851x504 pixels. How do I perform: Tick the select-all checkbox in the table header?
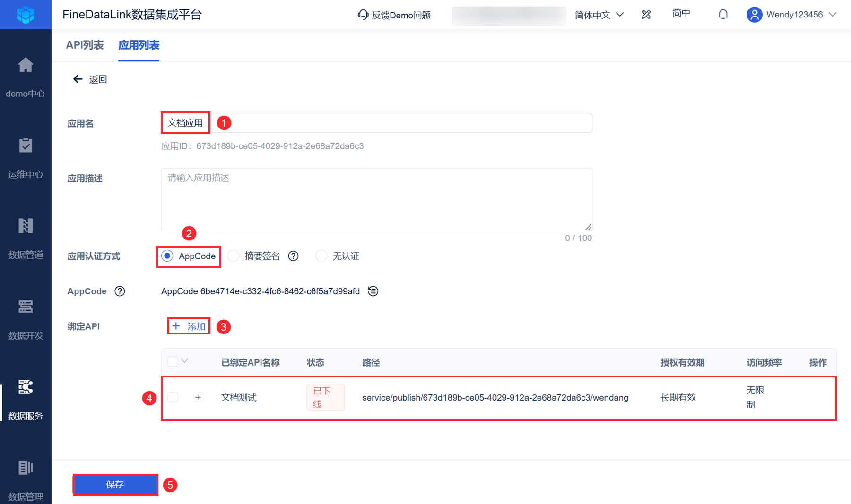click(173, 361)
